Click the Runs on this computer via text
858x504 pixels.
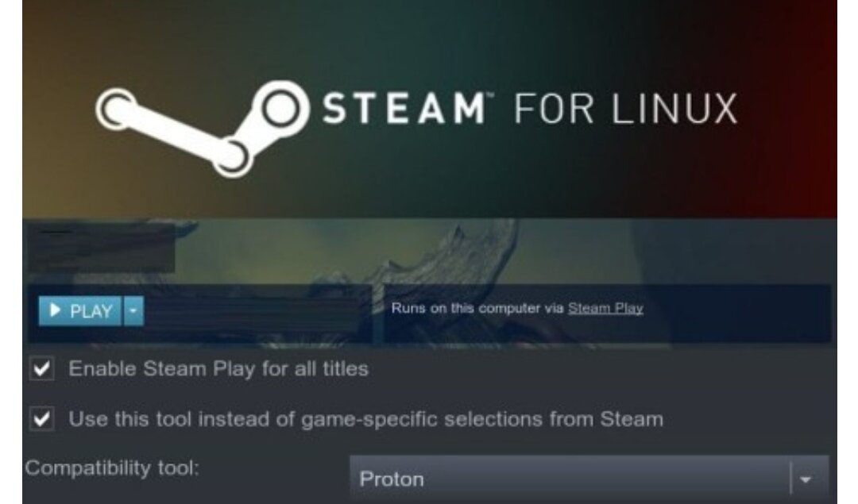pyautogui.click(x=477, y=308)
